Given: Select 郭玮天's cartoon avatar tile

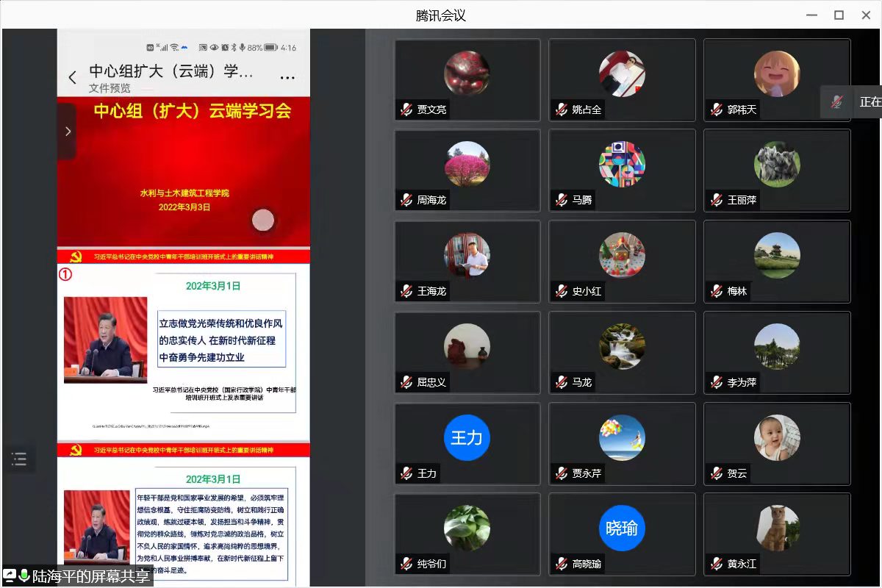Looking at the screenshot, I should (x=776, y=73).
